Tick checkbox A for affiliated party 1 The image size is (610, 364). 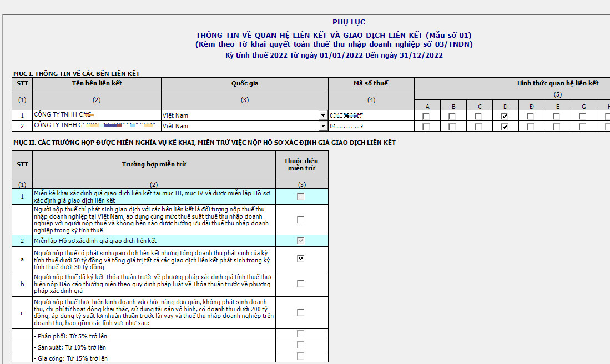(426, 116)
